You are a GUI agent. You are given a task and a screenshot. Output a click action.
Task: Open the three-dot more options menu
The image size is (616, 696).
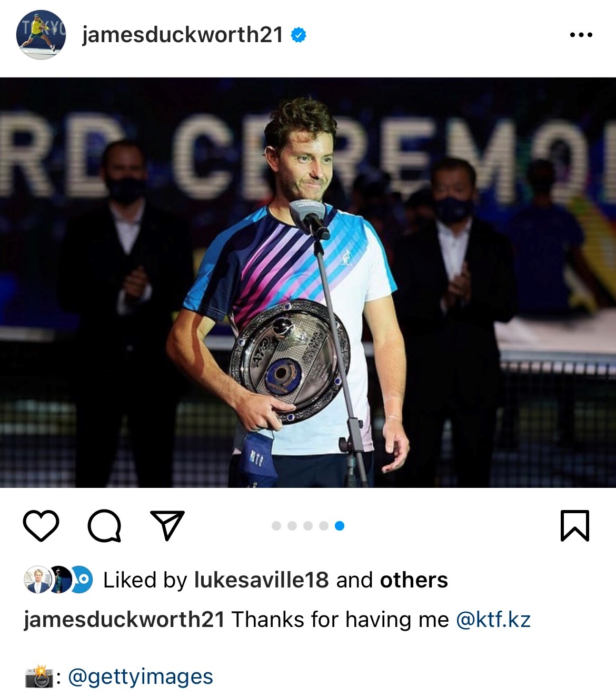[581, 35]
